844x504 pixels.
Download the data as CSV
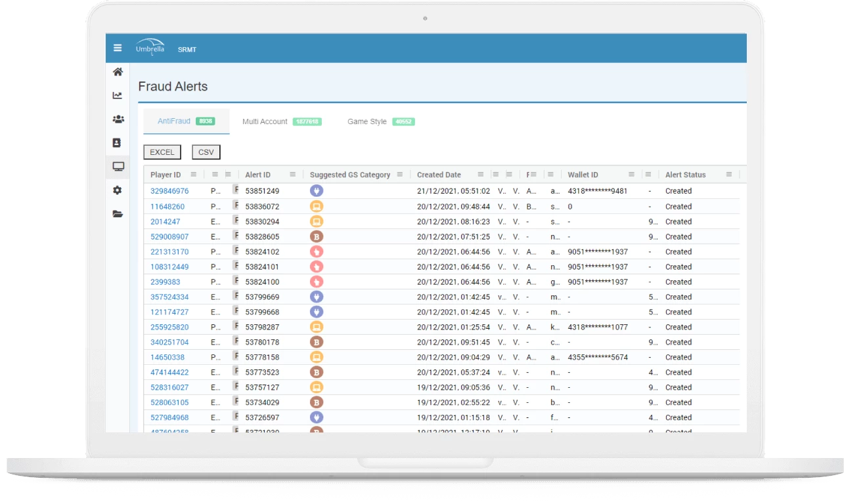tap(206, 152)
